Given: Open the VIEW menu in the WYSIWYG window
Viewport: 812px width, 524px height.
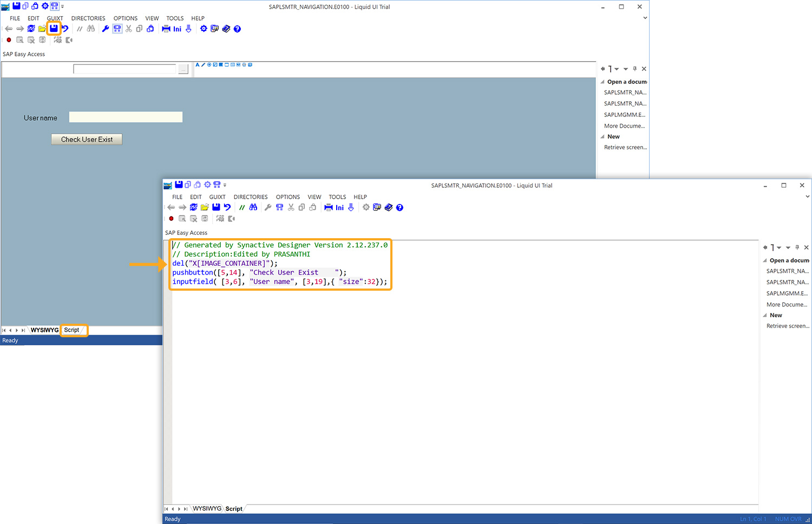Looking at the screenshot, I should (152, 18).
